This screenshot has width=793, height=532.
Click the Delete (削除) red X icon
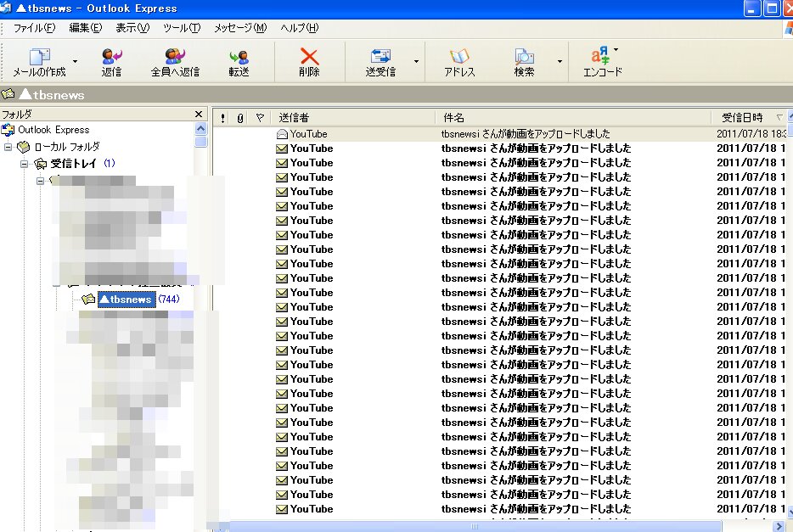coord(309,57)
